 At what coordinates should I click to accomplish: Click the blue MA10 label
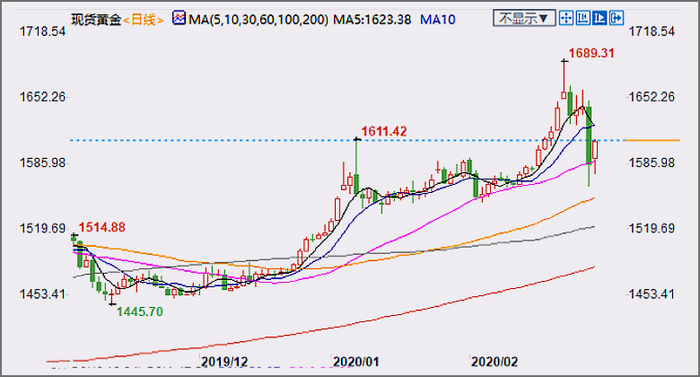(438, 20)
